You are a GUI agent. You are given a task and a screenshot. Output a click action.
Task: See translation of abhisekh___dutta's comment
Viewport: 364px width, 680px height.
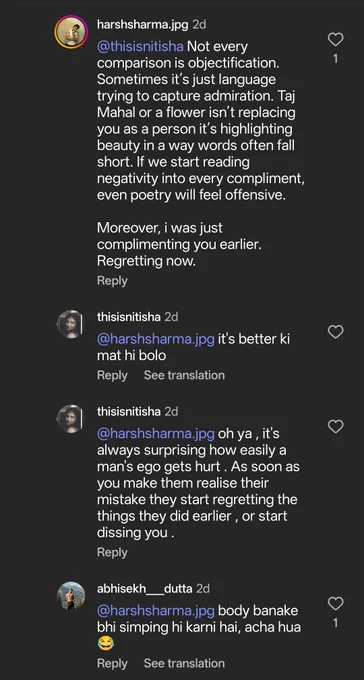184,663
